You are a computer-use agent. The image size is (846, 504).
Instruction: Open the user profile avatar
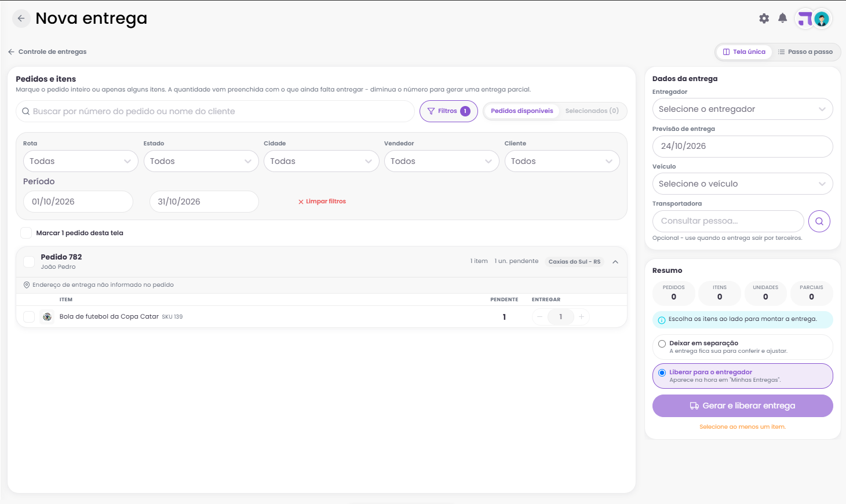click(822, 19)
